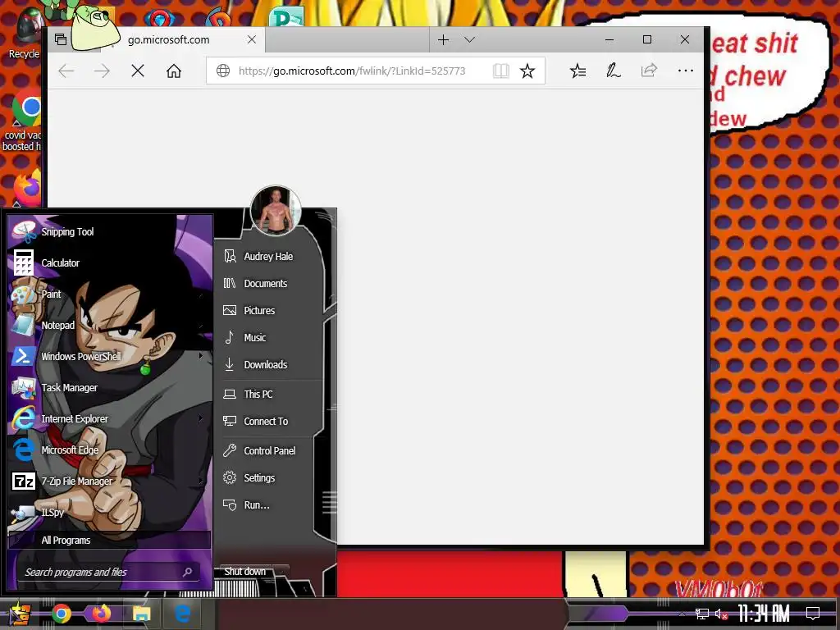Open Task Manager from start menu
Viewport: 840px width, 630px height.
point(110,387)
